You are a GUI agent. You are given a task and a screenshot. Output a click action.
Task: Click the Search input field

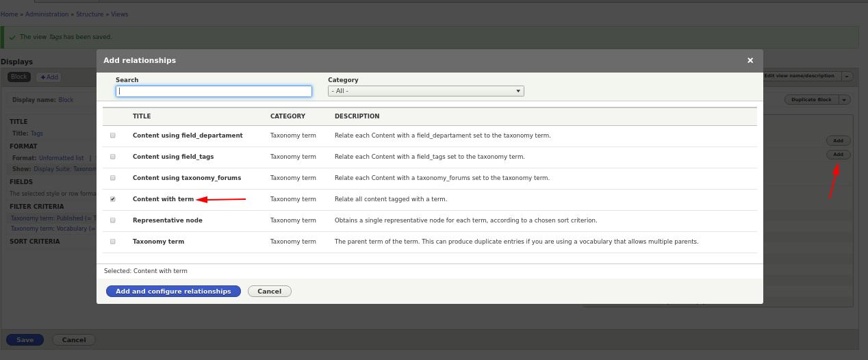214,91
